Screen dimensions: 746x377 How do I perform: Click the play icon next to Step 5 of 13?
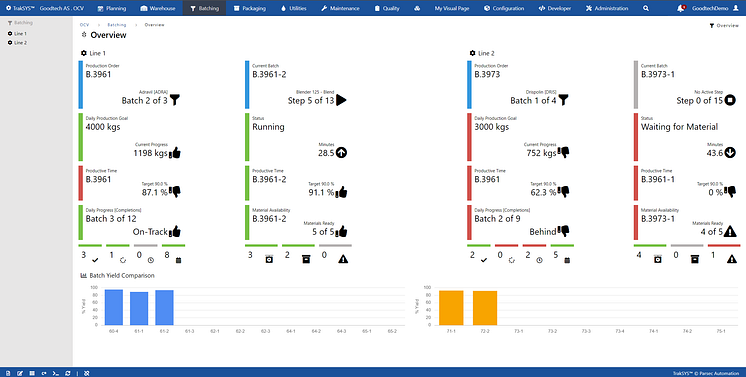pos(341,100)
